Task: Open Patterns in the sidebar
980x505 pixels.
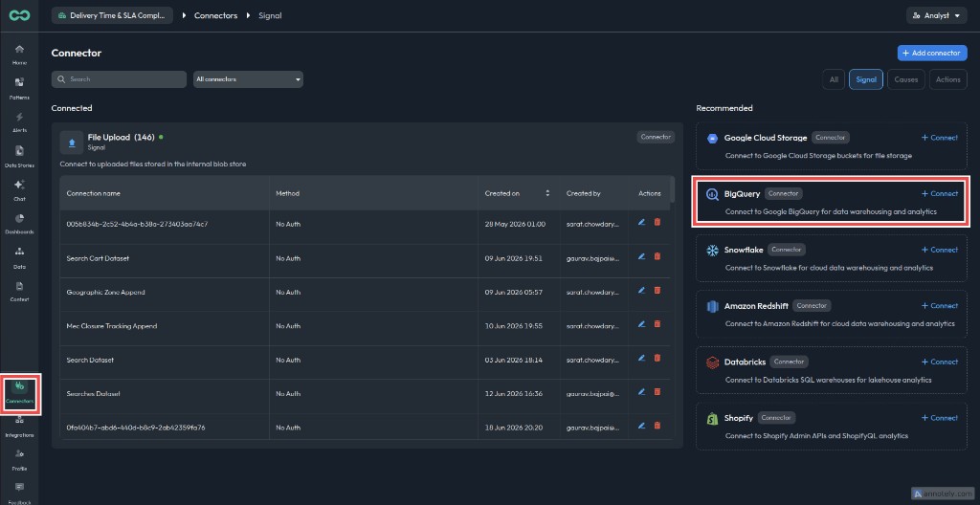Action: point(19,89)
